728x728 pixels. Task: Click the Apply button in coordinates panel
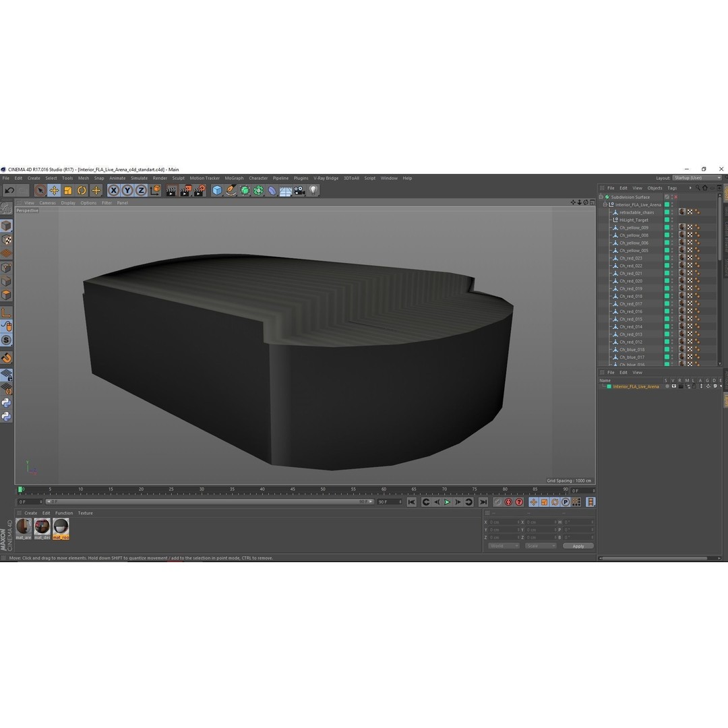click(578, 545)
